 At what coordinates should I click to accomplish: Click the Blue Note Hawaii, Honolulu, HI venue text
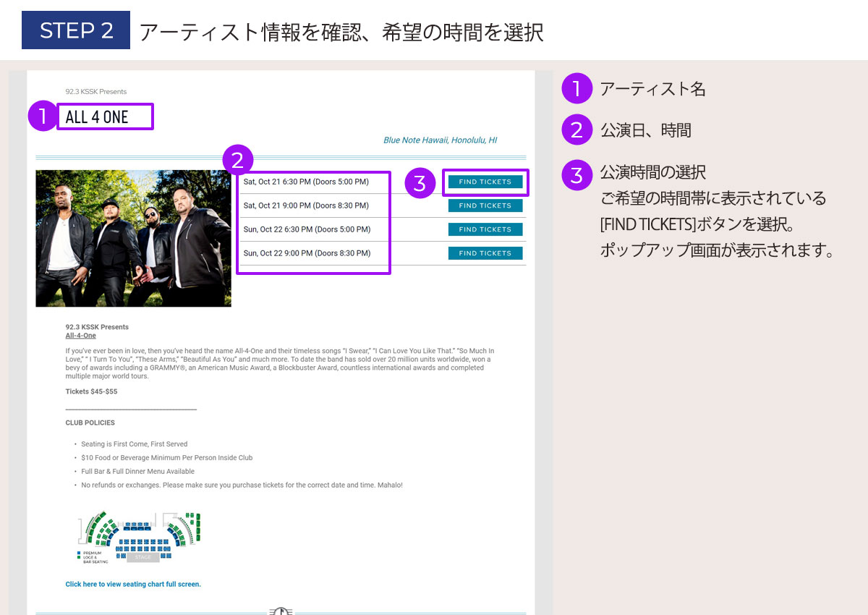[440, 140]
